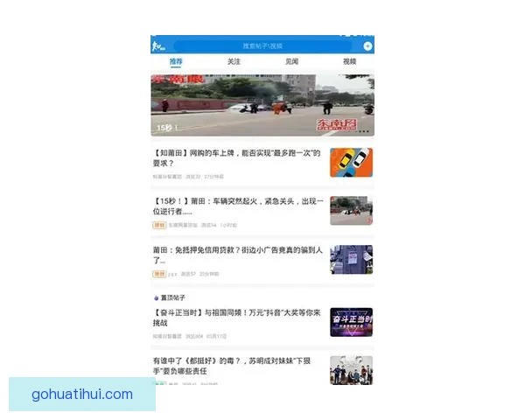
Task: Switch to the 关注 tab
Action: [x=234, y=61]
